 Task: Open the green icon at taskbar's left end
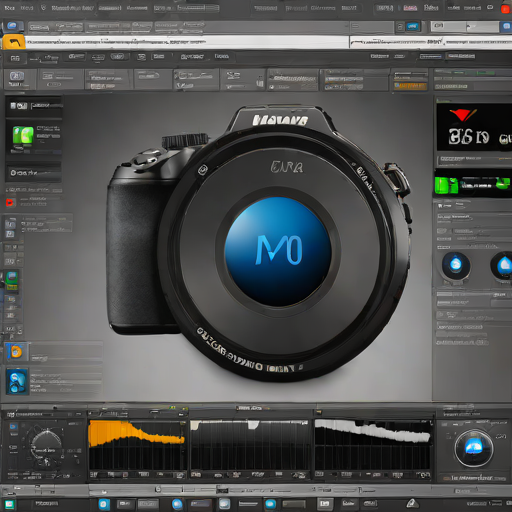point(9,504)
